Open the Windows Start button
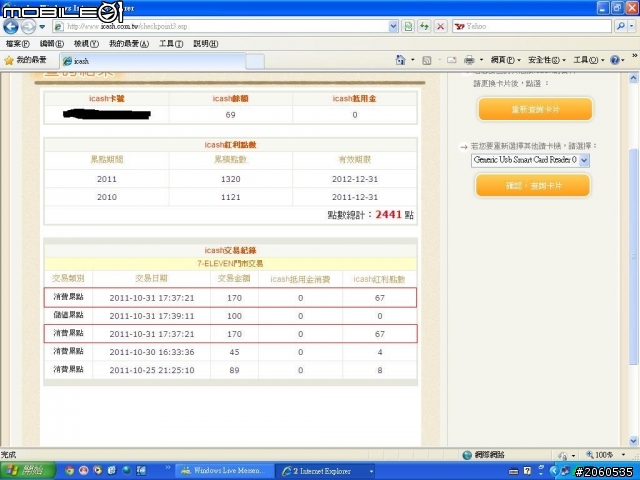The height and width of the screenshot is (480, 640). (27, 471)
